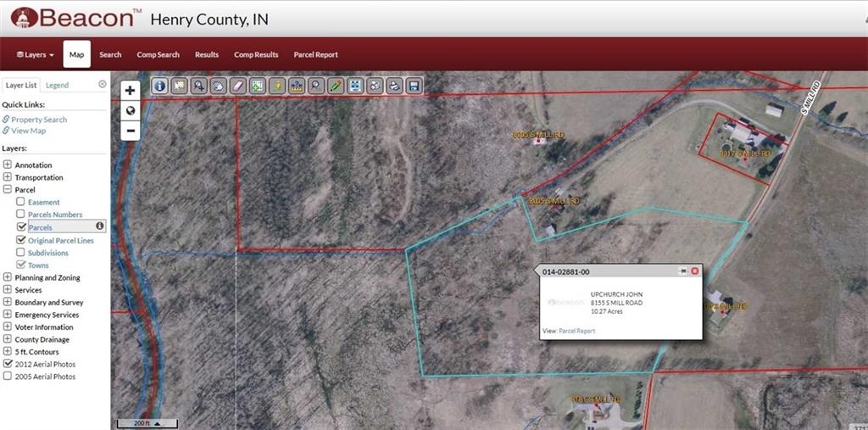Click the print map icon
868x430 pixels.
(x=393, y=86)
